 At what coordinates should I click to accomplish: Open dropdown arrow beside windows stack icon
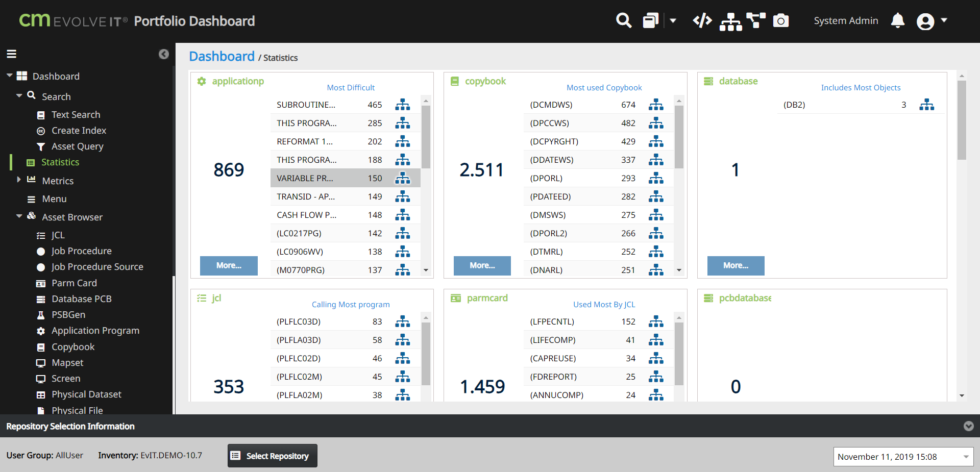point(673,21)
